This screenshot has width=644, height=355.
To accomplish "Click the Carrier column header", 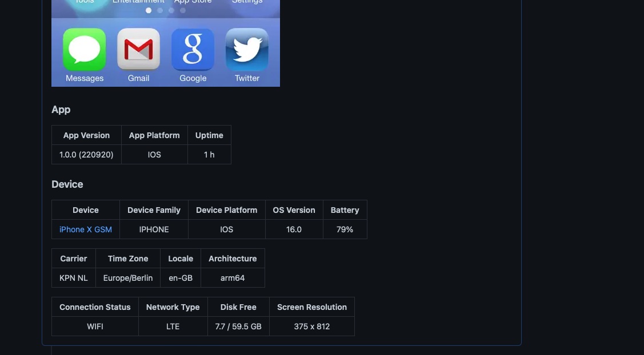I will click(x=74, y=258).
